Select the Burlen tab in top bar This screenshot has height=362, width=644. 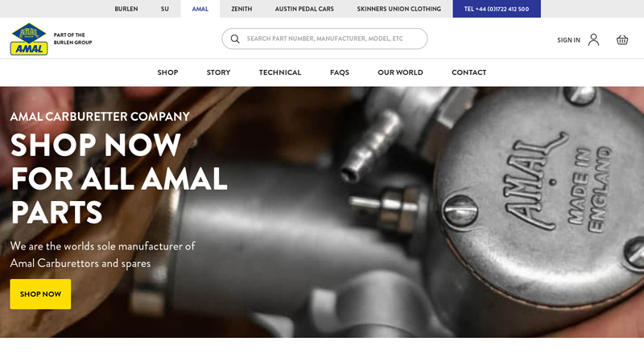[x=126, y=9]
